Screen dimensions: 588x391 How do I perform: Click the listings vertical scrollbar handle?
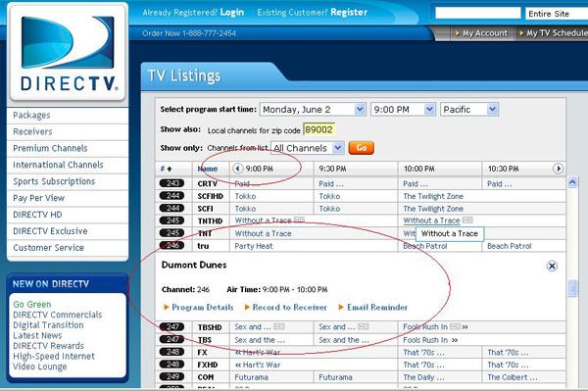pyautogui.click(x=572, y=288)
